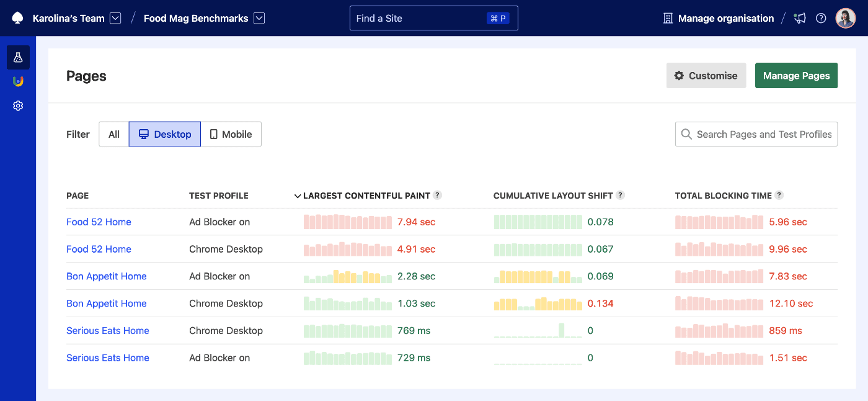Screen dimensions: 868x401
Task: Click the Search Pages and Test Profiles field
Action: click(x=763, y=134)
